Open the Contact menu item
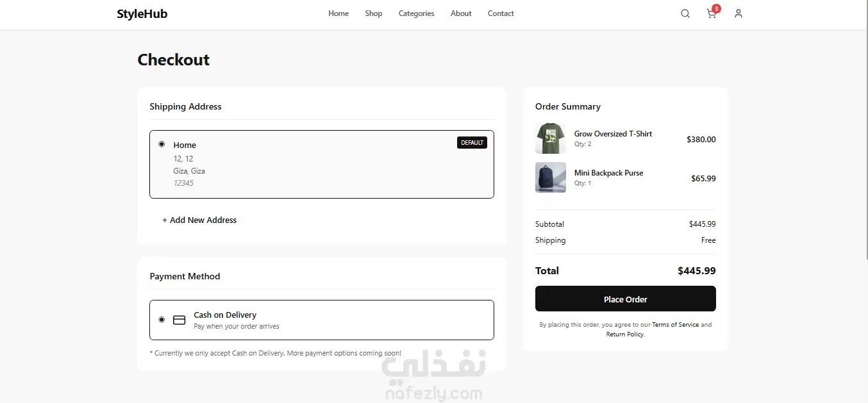Viewport: 868px width, 403px height. [501, 13]
